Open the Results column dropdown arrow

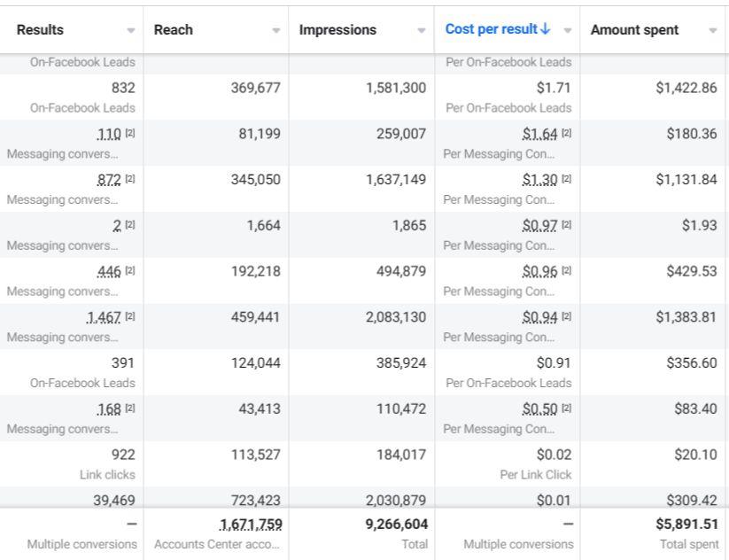(x=131, y=30)
